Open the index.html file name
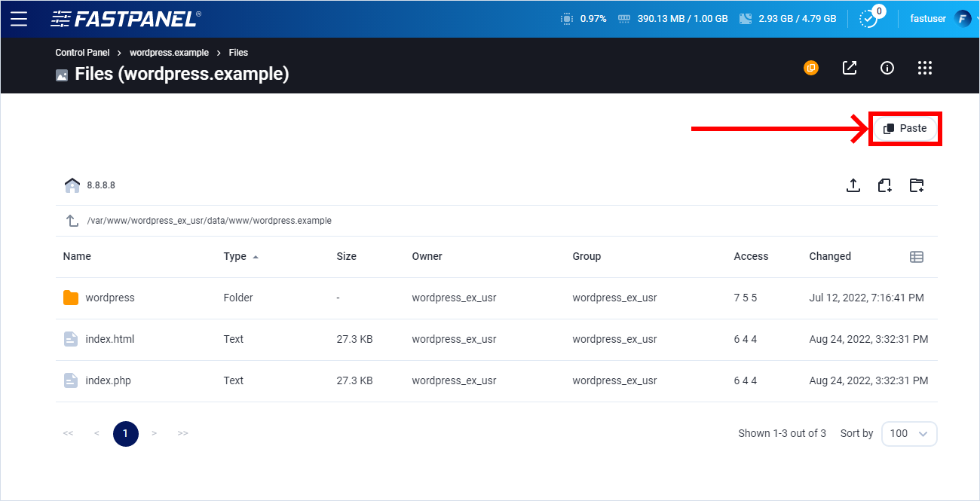The image size is (980, 501). [x=110, y=339]
